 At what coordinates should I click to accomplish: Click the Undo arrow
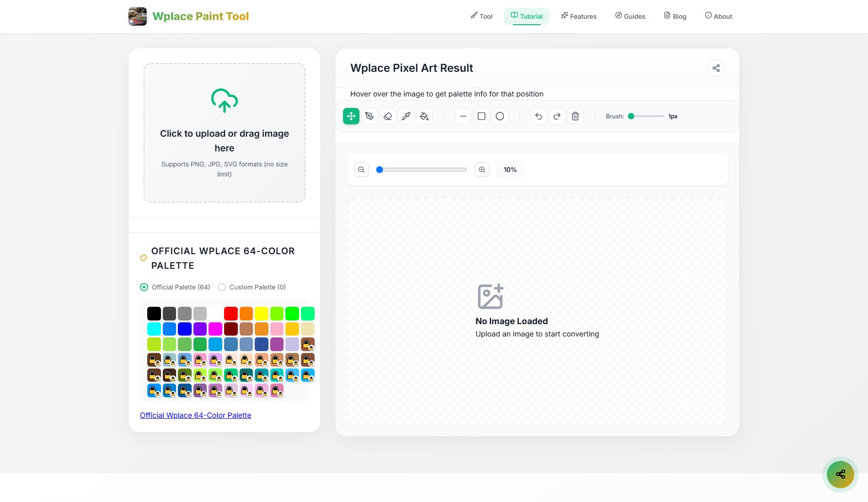coord(539,116)
